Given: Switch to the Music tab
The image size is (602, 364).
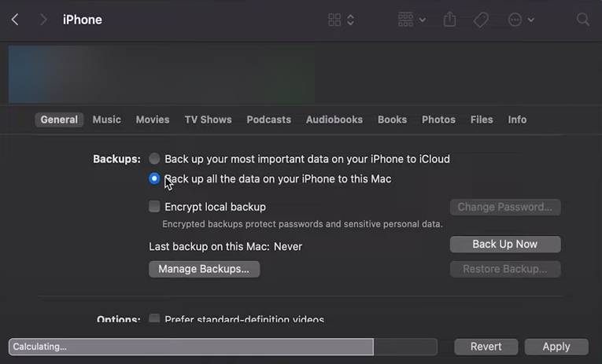Looking at the screenshot, I should coord(106,119).
